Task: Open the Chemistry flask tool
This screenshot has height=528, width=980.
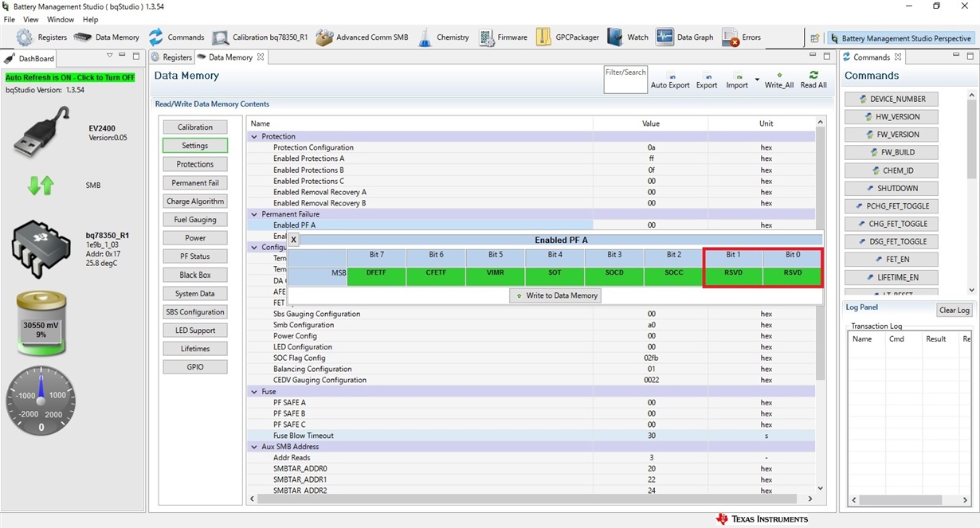Action: (x=443, y=37)
